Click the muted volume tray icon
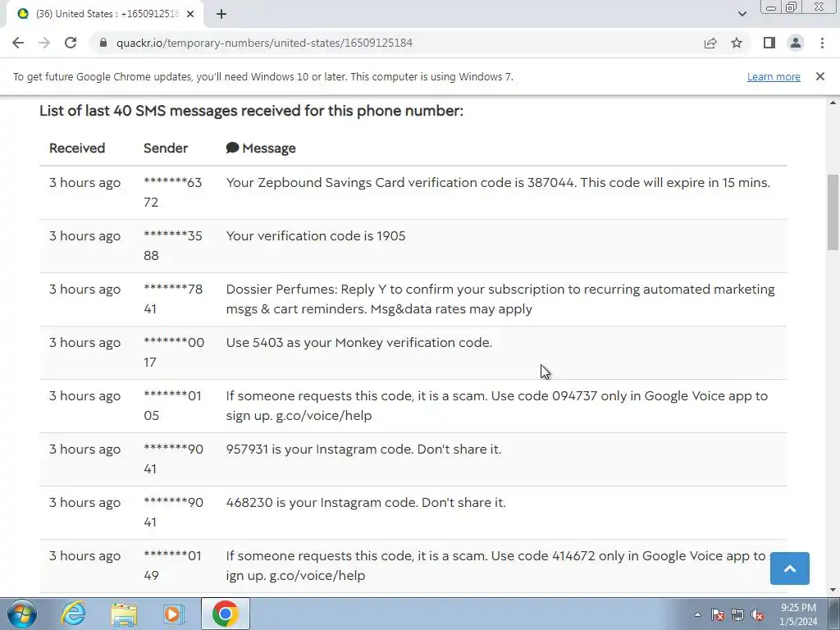 point(757,614)
